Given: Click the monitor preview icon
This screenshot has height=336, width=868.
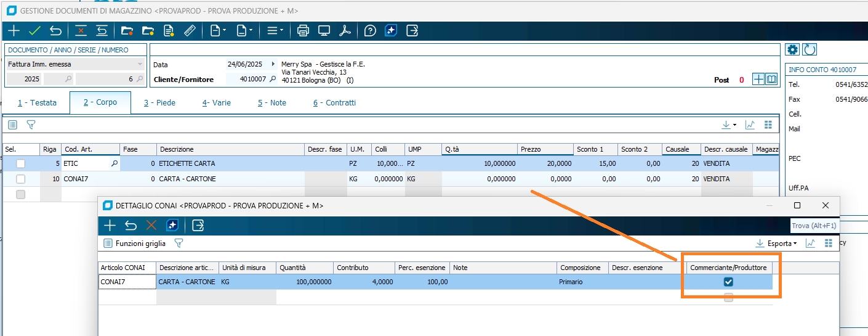Looking at the screenshot, I should coord(324,30).
